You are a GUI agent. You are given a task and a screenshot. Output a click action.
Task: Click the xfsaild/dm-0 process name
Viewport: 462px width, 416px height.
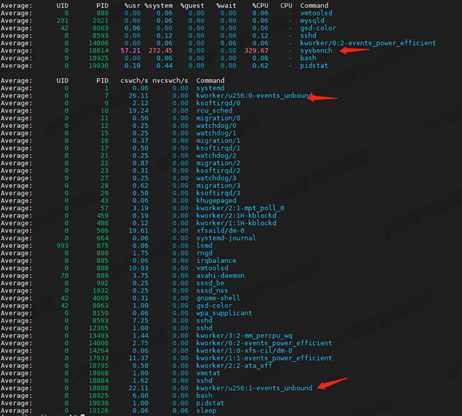(x=220, y=231)
